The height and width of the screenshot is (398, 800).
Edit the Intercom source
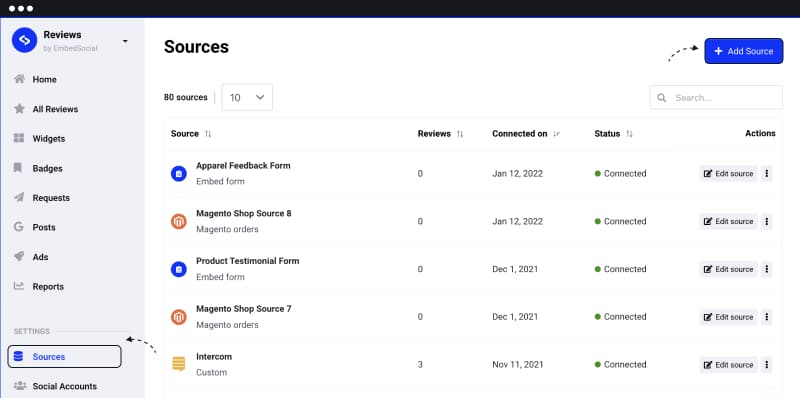click(728, 365)
